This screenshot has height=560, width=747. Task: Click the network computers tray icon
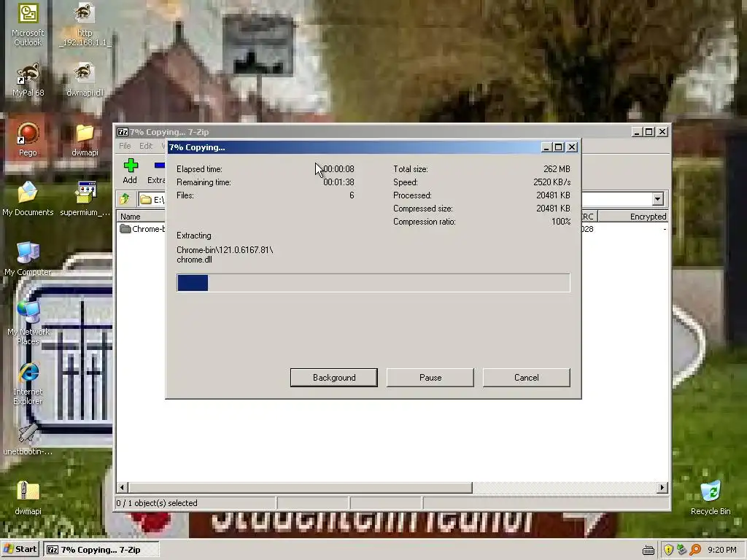(x=682, y=550)
